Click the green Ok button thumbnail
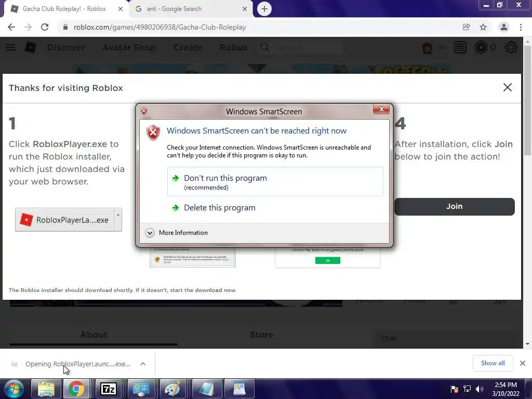This screenshot has width=532, height=399. (x=327, y=260)
